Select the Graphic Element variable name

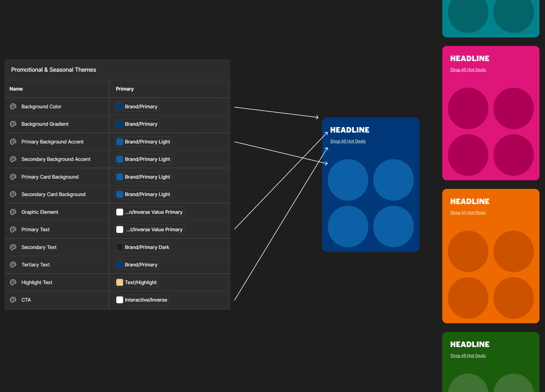(x=40, y=212)
